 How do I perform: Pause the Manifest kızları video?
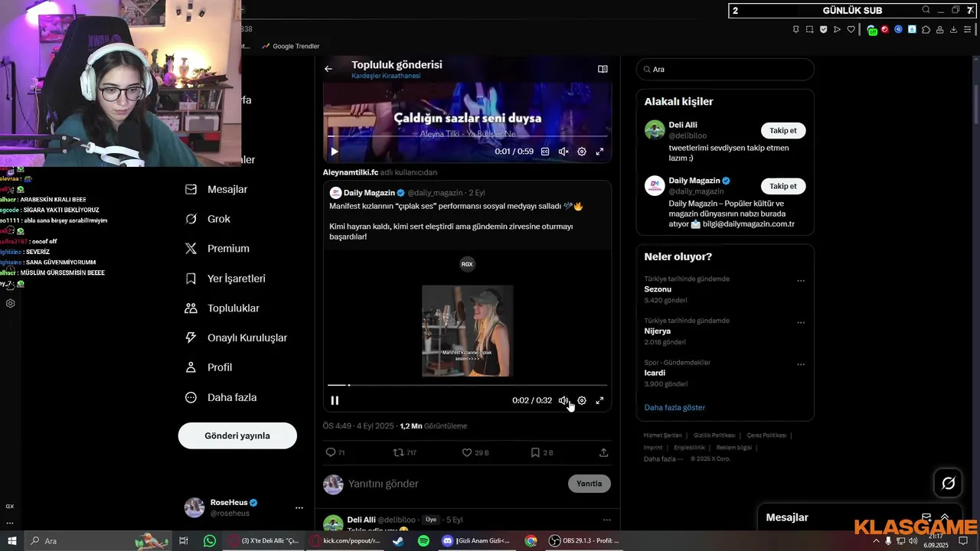[335, 400]
